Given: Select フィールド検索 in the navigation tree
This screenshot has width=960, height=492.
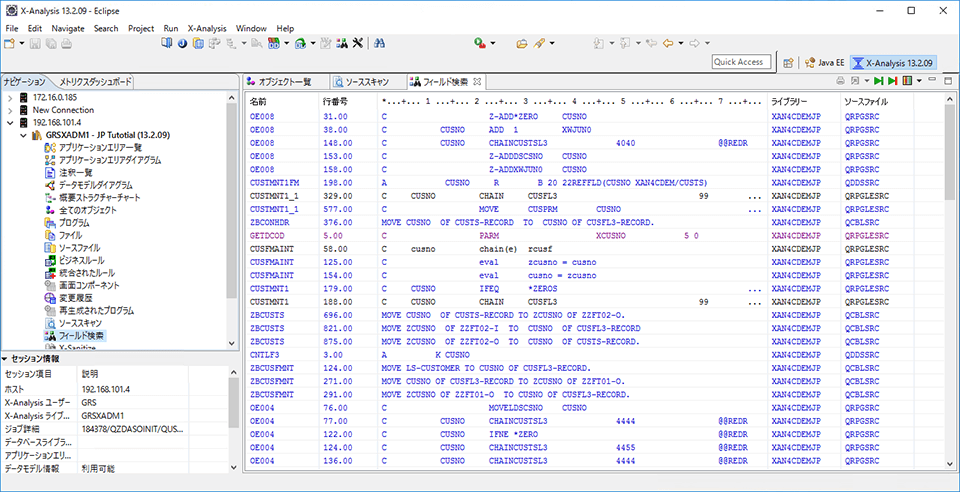Looking at the screenshot, I should pyautogui.click(x=80, y=335).
